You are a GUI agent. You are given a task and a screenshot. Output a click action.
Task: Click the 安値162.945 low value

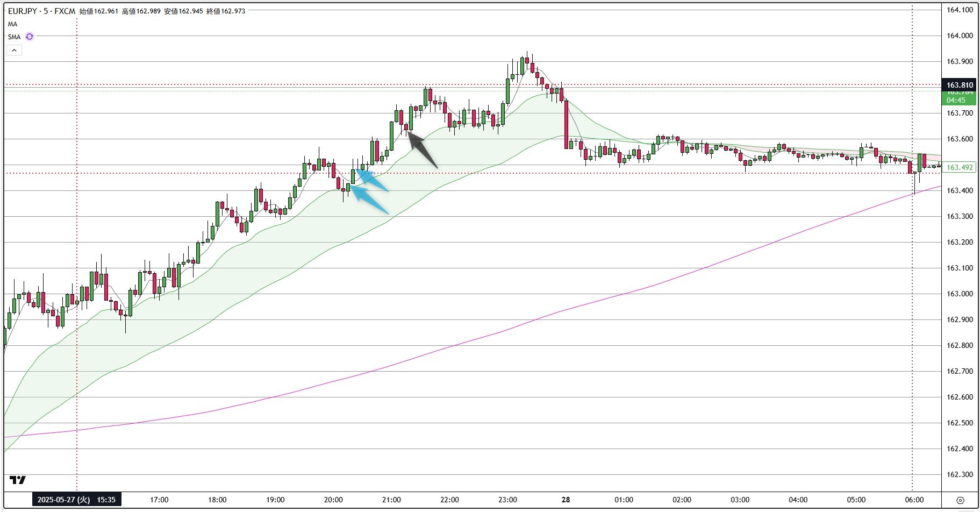184,11
